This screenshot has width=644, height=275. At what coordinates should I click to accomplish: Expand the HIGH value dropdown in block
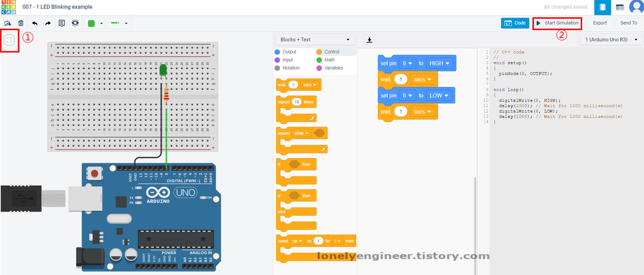point(439,63)
